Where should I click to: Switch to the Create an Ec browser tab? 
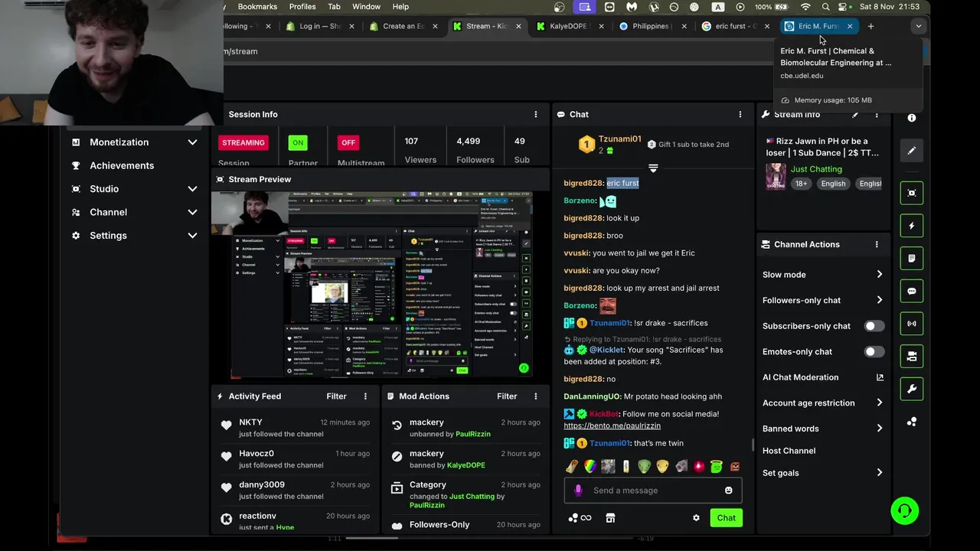click(x=402, y=26)
